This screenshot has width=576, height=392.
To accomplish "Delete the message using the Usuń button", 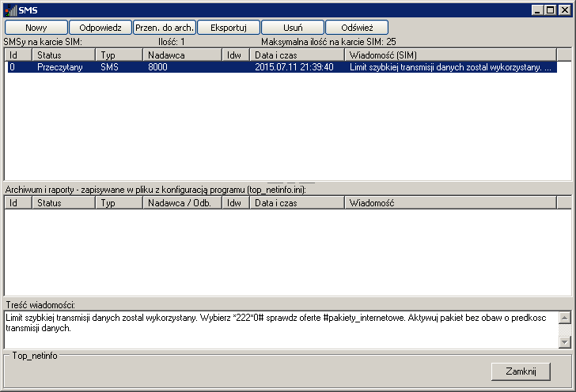I will point(292,28).
